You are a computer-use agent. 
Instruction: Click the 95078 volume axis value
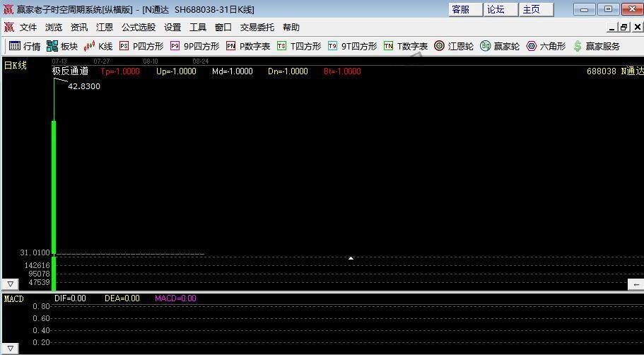click(x=39, y=274)
